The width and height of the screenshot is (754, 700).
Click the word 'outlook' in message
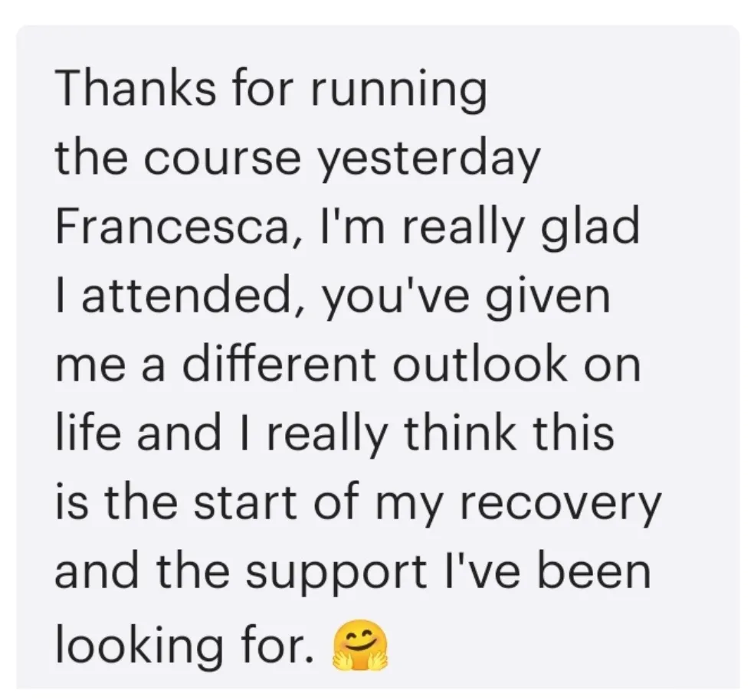click(x=484, y=364)
